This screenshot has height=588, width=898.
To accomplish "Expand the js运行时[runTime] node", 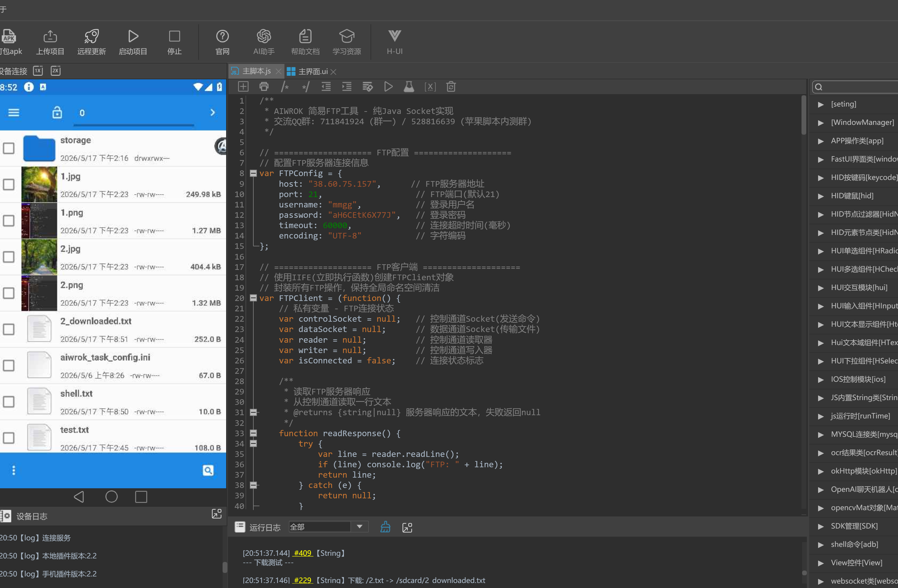I will coord(820,416).
